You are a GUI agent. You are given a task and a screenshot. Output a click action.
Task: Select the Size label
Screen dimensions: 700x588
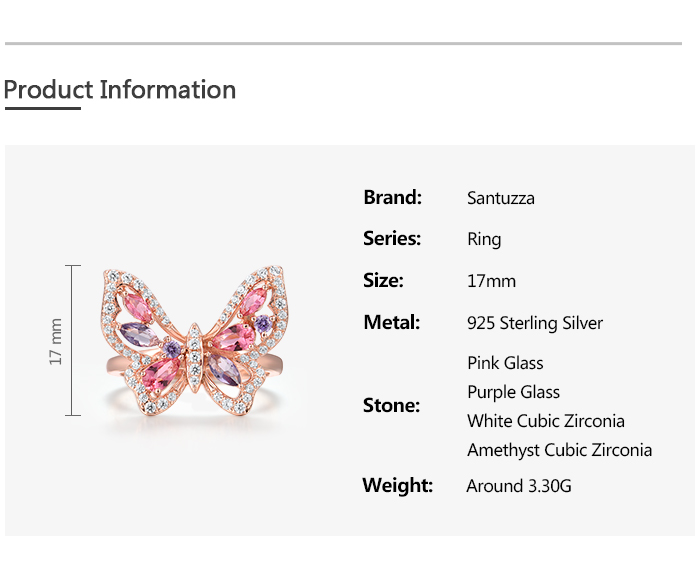[x=383, y=281]
